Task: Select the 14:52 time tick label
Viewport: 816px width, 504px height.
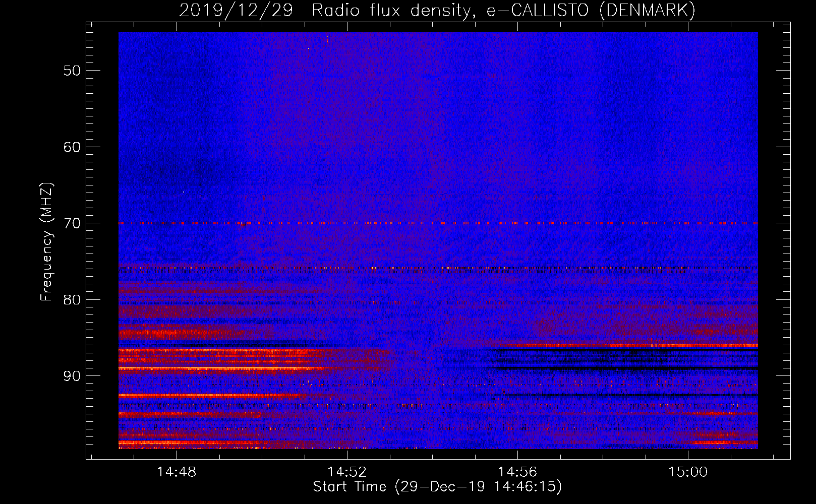Action: pos(347,472)
